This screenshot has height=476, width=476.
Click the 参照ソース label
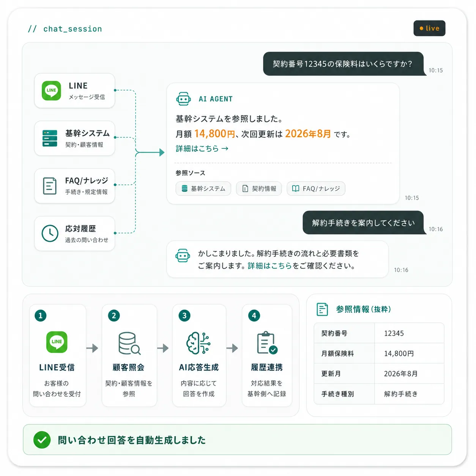tap(190, 173)
